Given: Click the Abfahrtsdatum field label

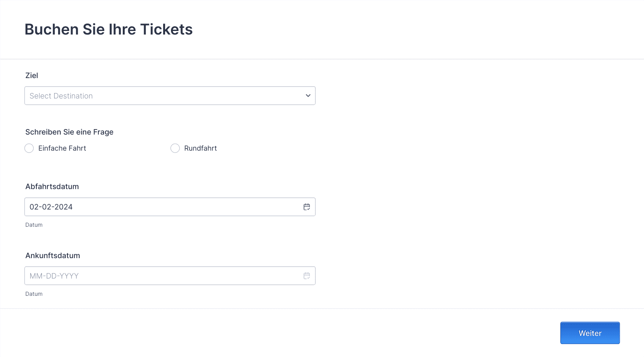Looking at the screenshot, I should 52,187.
